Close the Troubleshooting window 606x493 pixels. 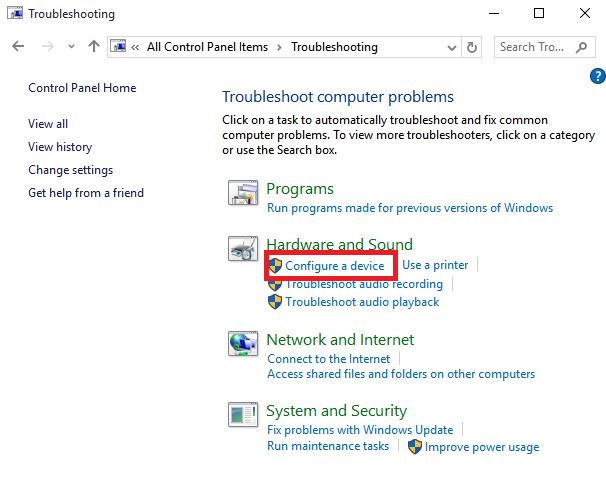[x=585, y=13]
